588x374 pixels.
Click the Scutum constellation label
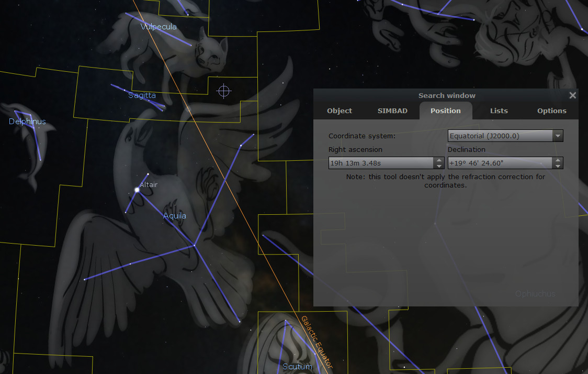[297, 367]
